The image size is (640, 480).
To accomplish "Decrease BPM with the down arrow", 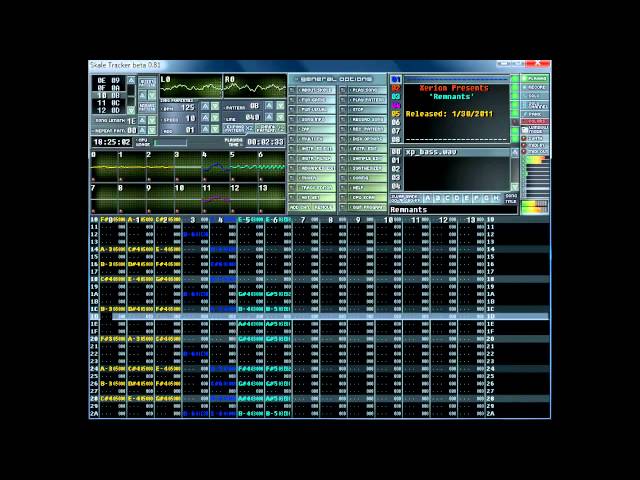I will point(215,107).
